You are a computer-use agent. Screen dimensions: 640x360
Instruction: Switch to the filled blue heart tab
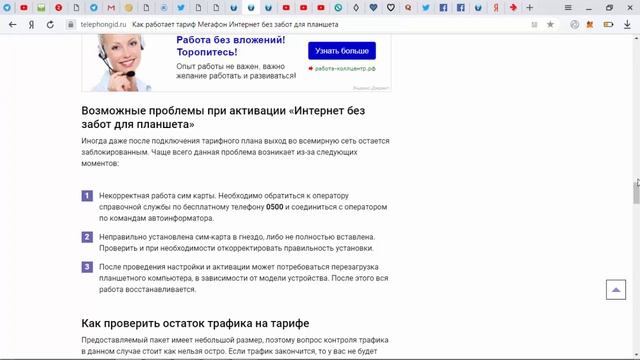(x=373, y=7)
